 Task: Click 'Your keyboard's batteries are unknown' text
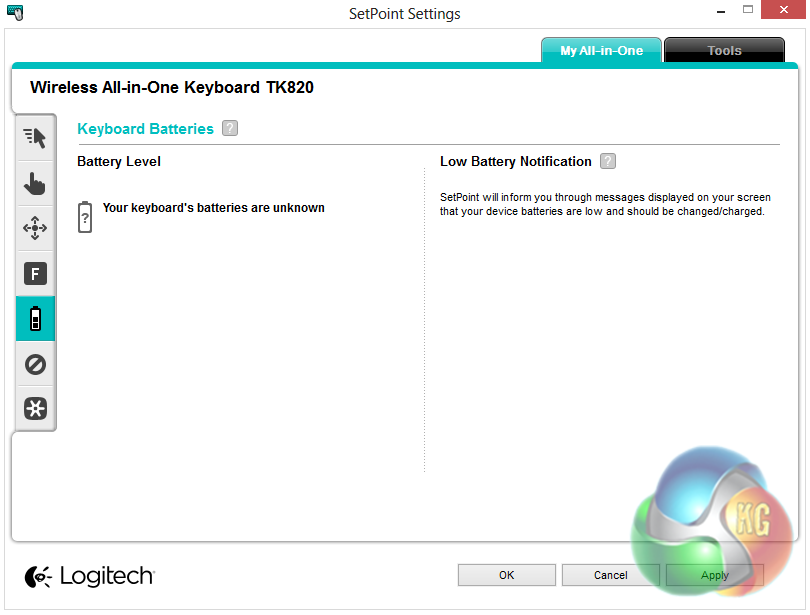pos(214,208)
